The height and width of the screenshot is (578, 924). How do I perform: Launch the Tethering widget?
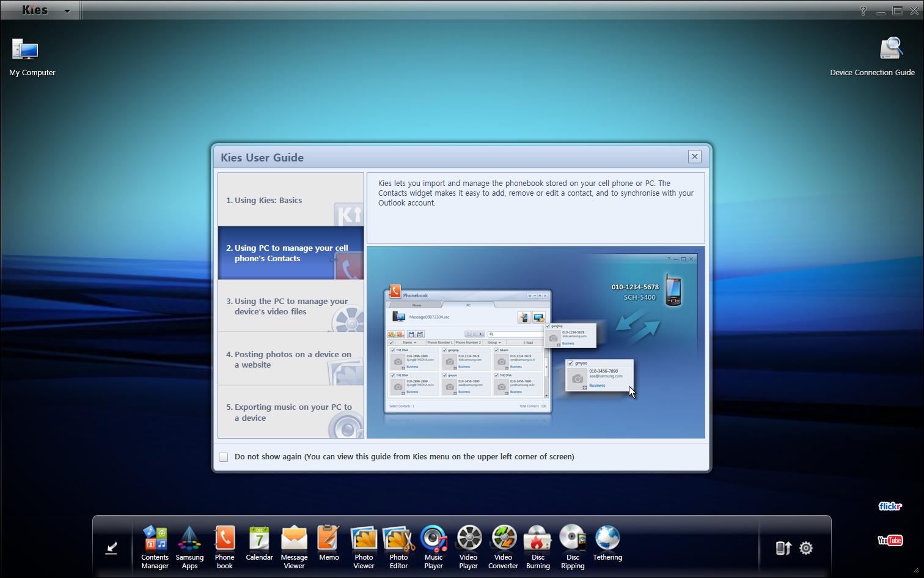coord(607,544)
